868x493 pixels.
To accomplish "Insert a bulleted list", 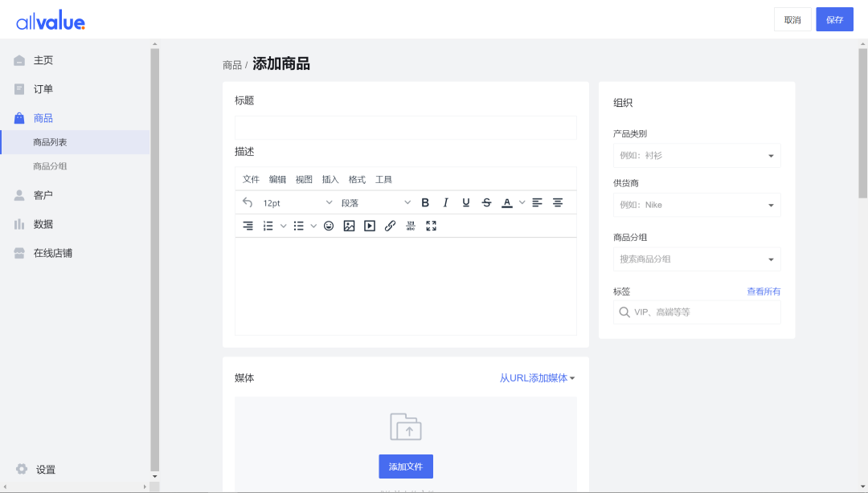I will (298, 226).
